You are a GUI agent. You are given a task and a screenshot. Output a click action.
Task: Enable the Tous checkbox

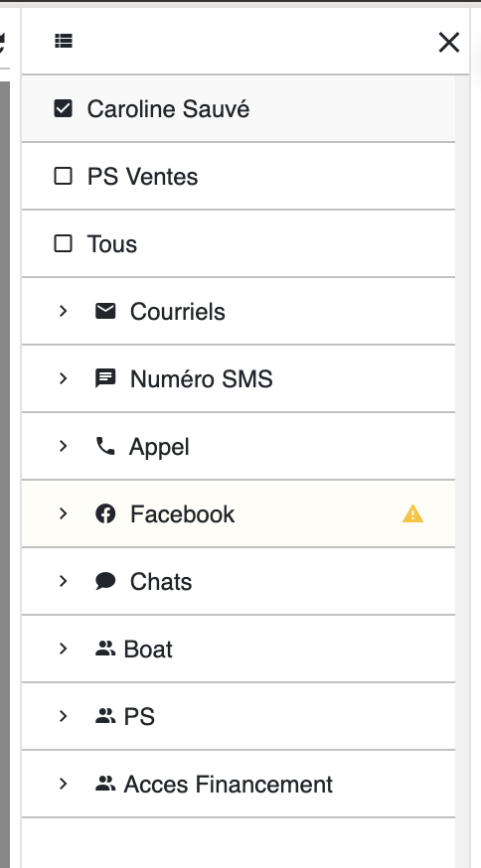tap(64, 243)
